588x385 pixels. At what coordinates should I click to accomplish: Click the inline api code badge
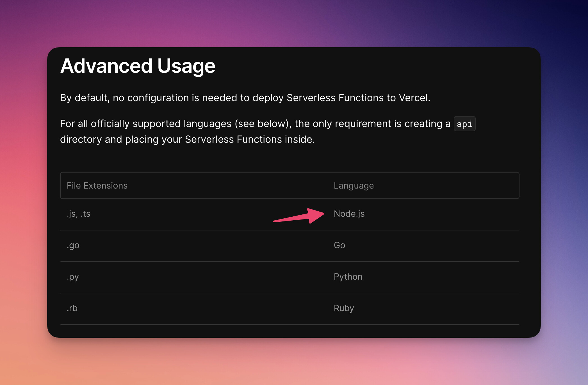click(464, 124)
